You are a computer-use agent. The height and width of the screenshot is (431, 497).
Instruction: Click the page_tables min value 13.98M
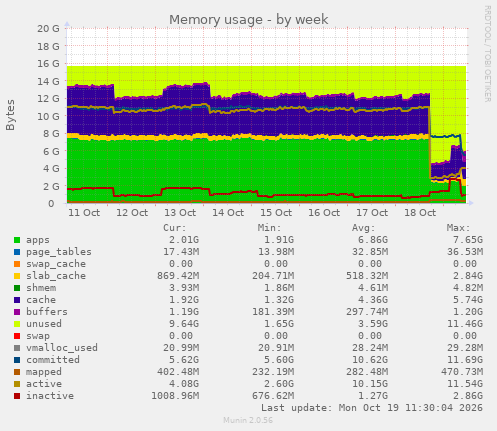tap(276, 252)
